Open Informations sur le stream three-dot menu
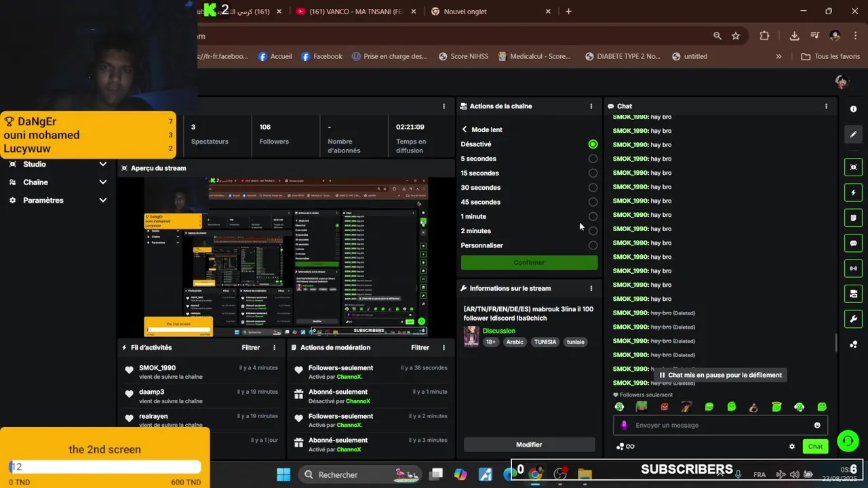 click(591, 288)
